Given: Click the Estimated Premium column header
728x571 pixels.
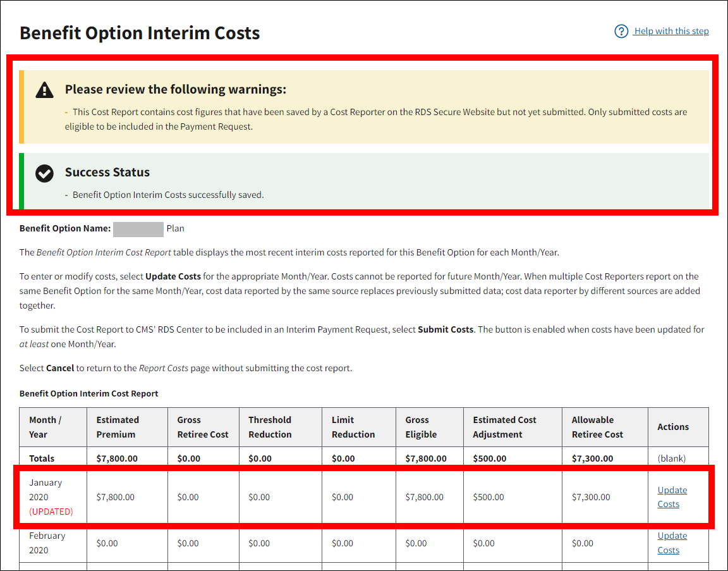Looking at the screenshot, I should (x=117, y=427).
